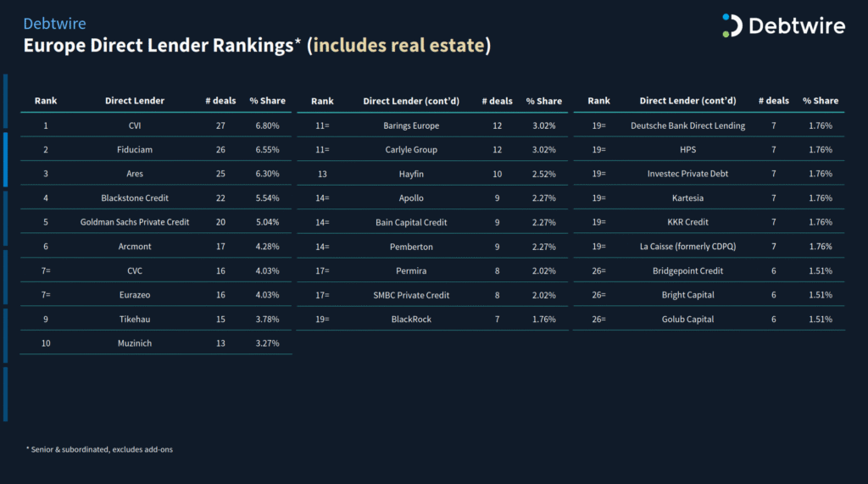Click the 15 deals value for Tikehau
This screenshot has width=868, height=484.
[x=220, y=319]
